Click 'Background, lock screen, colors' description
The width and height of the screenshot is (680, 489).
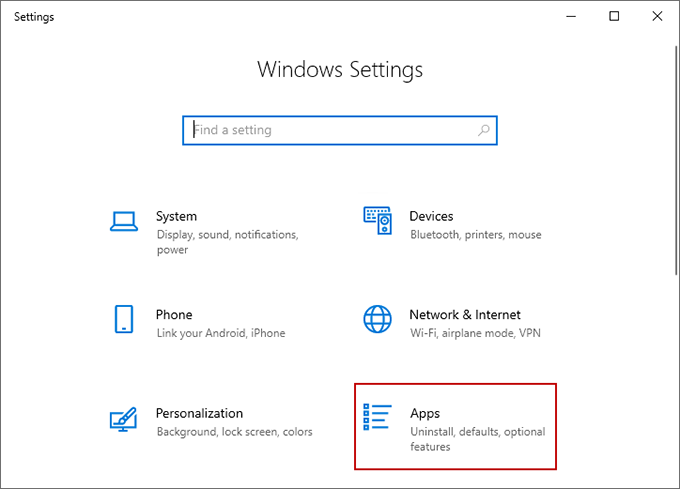[235, 432]
